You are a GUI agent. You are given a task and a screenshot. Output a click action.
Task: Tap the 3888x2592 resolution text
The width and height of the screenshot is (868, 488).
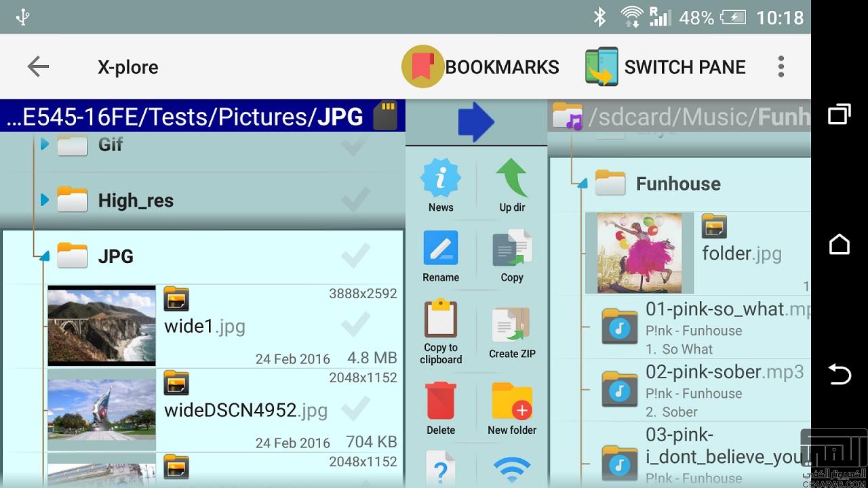[x=363, y=293]
